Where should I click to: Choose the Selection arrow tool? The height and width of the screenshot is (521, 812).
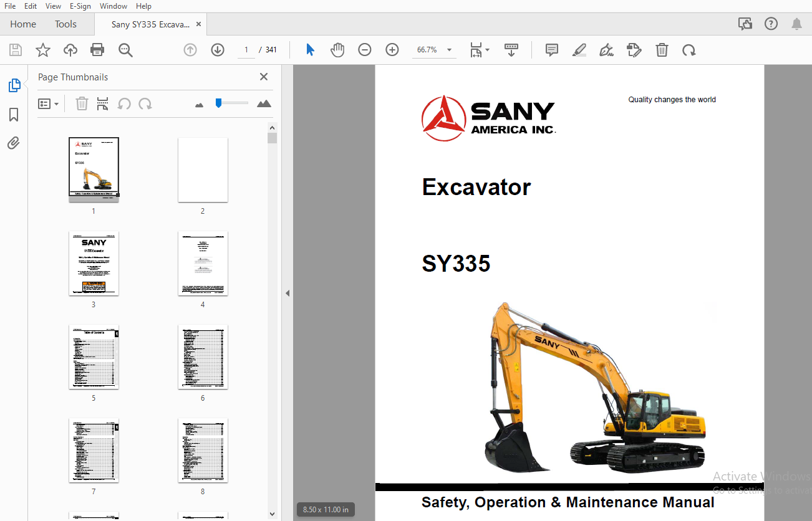coord(310,50)
